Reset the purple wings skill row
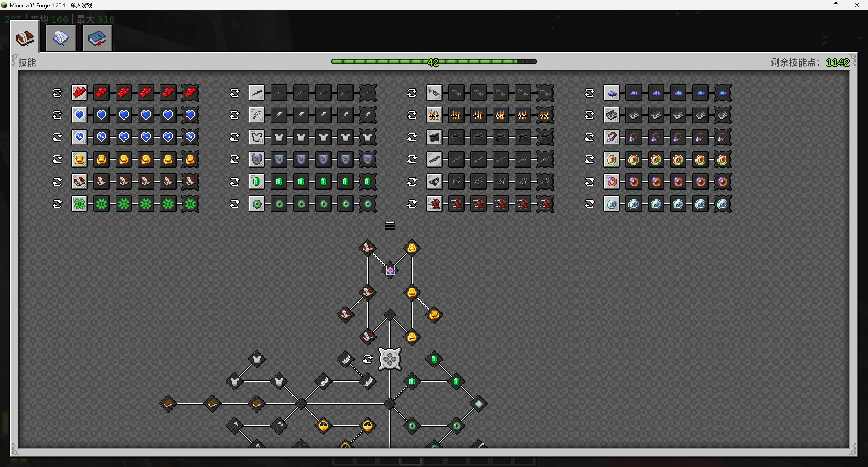This screenshot has width=868, height=467. [x=590, y=93]
